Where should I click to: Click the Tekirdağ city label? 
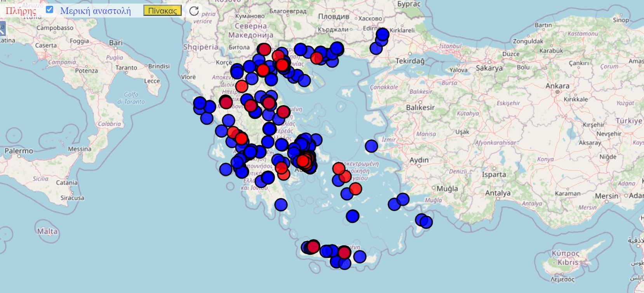410,61
